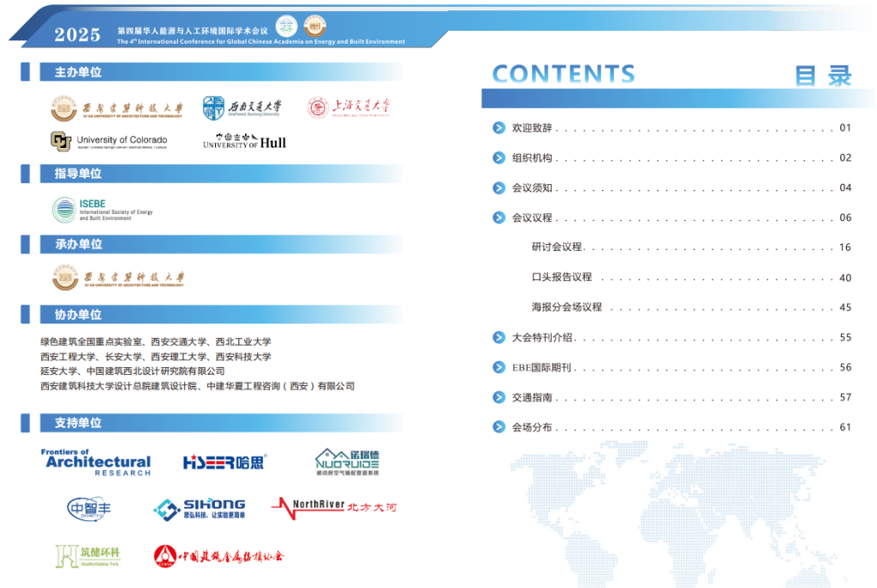Image resolution: width=877 pixels, height=588 pixels.
Task: Click the ISEBE society logo
Action: click(x=102, y=210)
